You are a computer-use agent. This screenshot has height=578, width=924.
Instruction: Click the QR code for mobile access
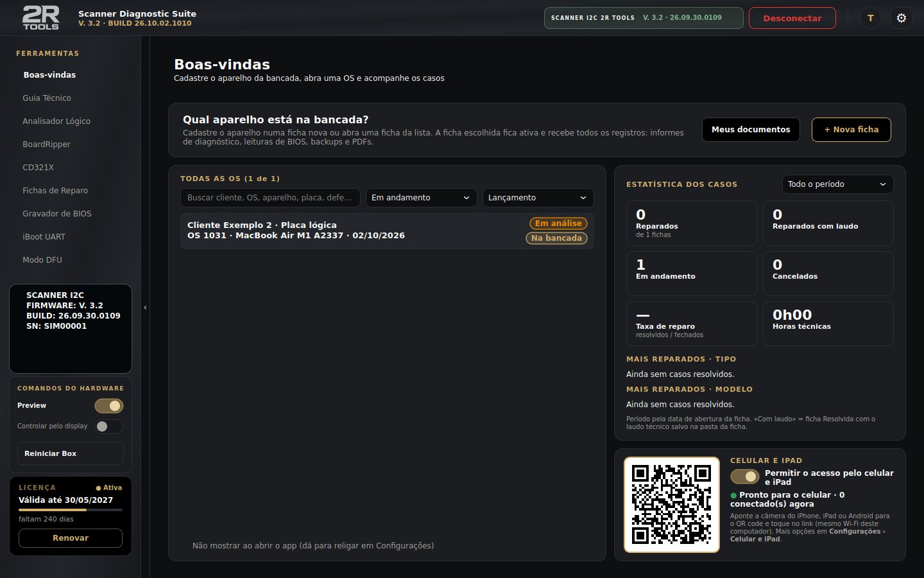click(672, 505)
